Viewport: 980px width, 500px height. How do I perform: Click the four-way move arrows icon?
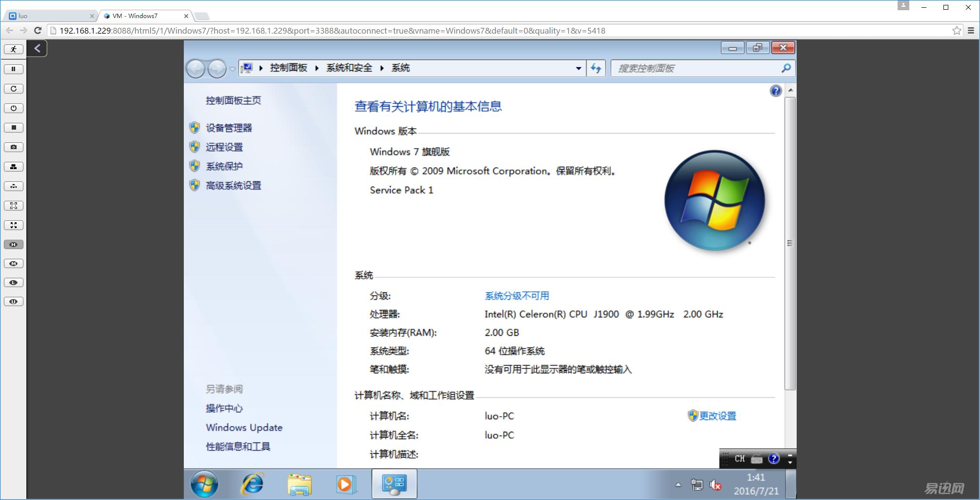pos(14,186)
